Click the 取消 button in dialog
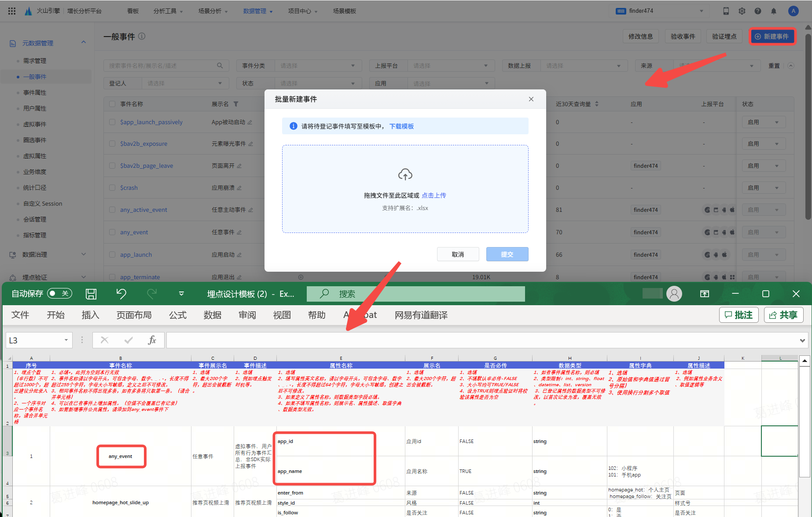Screen dimensions: 812x517 point(458,255)
